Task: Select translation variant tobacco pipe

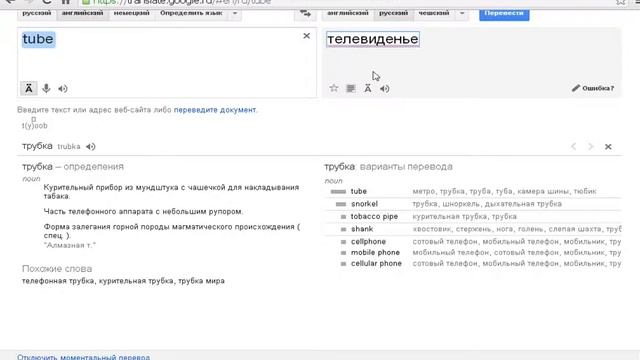Action: 374,216
